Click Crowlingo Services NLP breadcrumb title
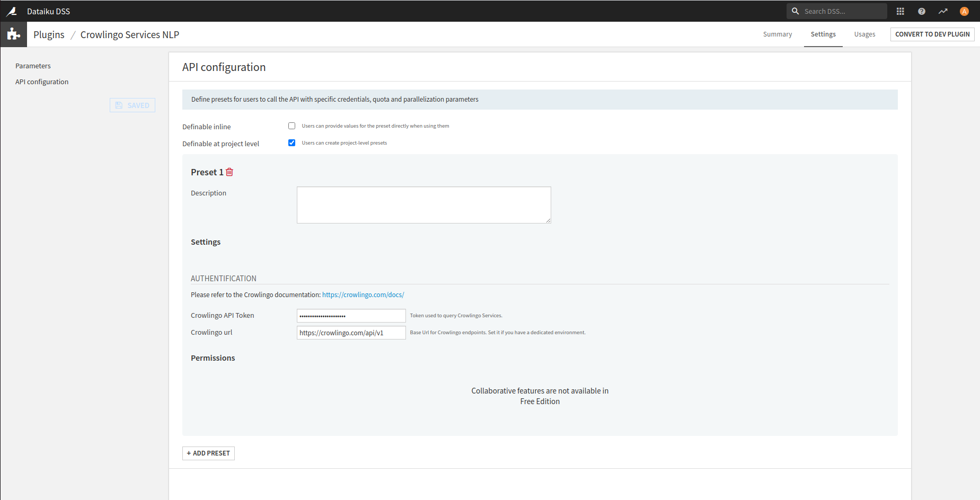 [x=130, y=35]
